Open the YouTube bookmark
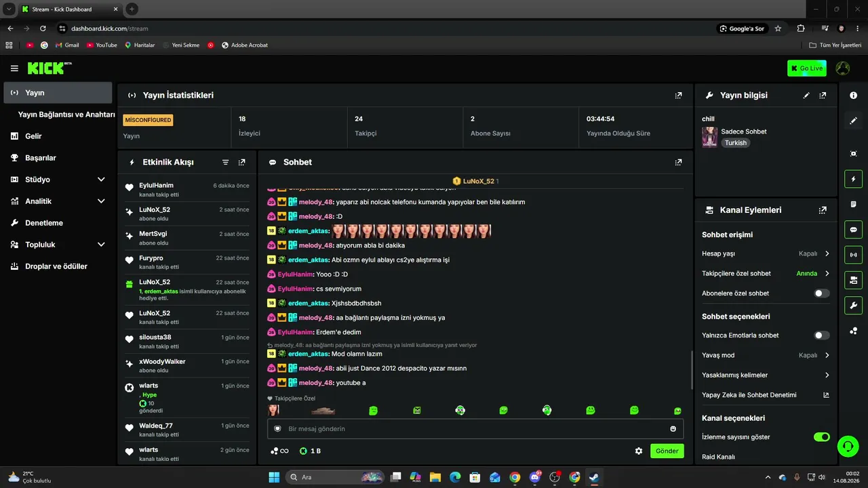The height and width of the screenshot is (488, 868). click(102, 45)
